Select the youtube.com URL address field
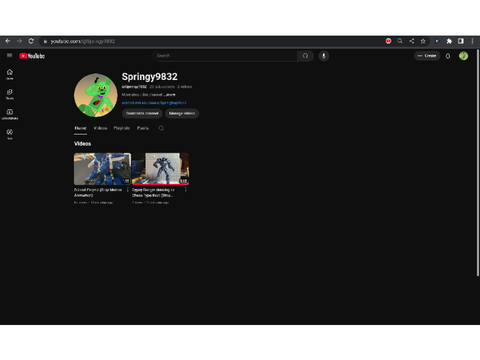 pos(213,41)
